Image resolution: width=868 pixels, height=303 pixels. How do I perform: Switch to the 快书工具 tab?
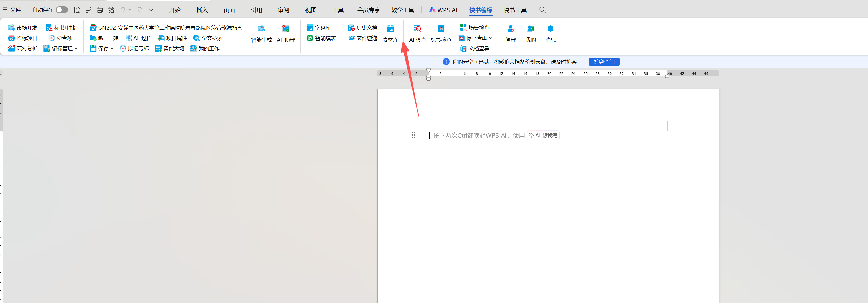tap(515, 10)
